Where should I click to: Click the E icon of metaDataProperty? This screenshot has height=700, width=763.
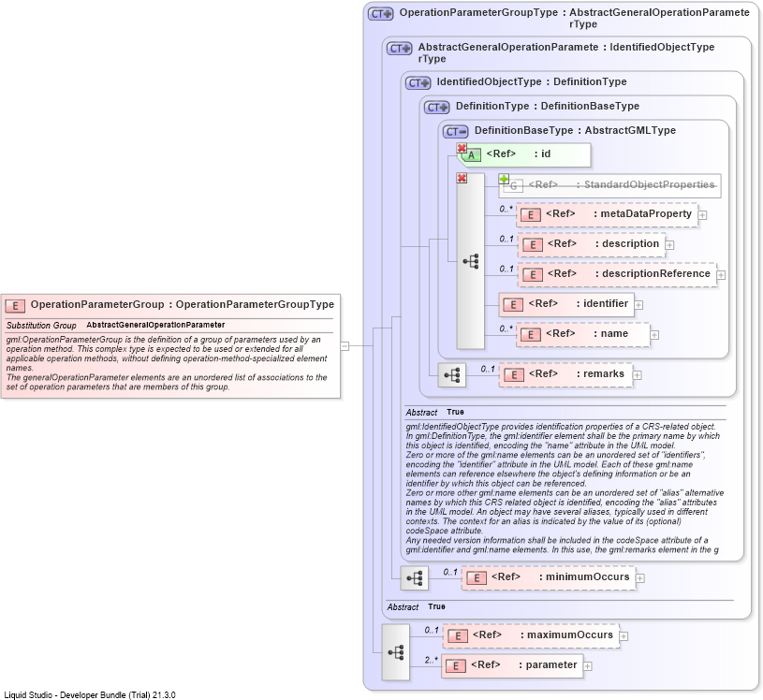click(531, 215)
